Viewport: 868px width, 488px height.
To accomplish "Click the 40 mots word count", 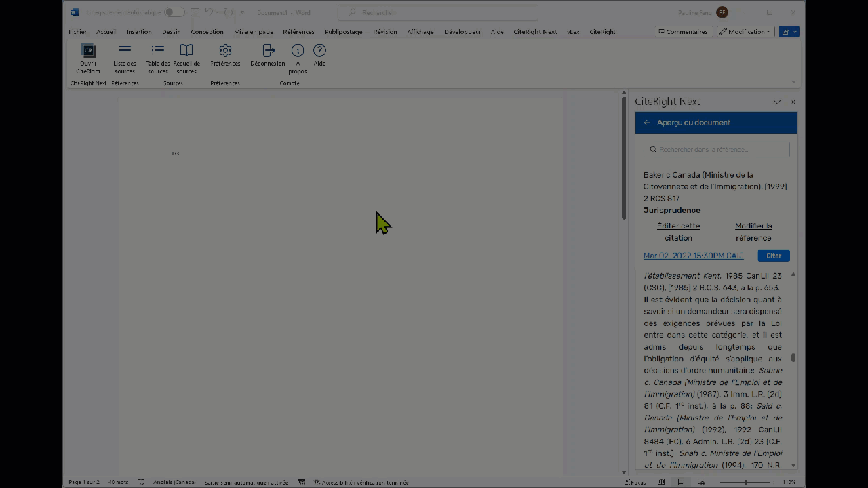I will tap(118, 482).
